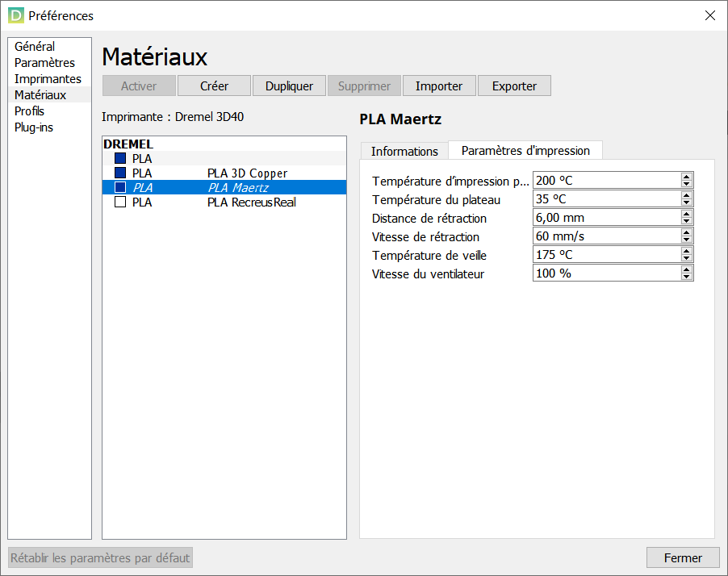
Task: Open the Général preferences page
Action: click(49, 47)
